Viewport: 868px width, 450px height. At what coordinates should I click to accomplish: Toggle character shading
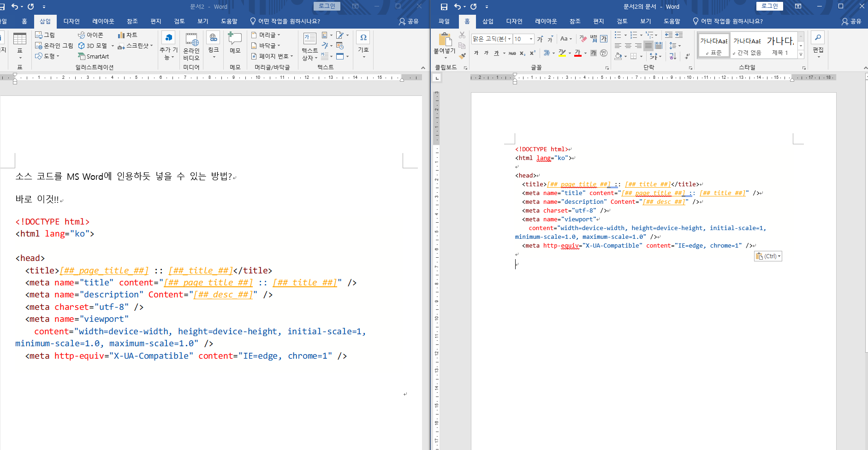click(594, 53)
